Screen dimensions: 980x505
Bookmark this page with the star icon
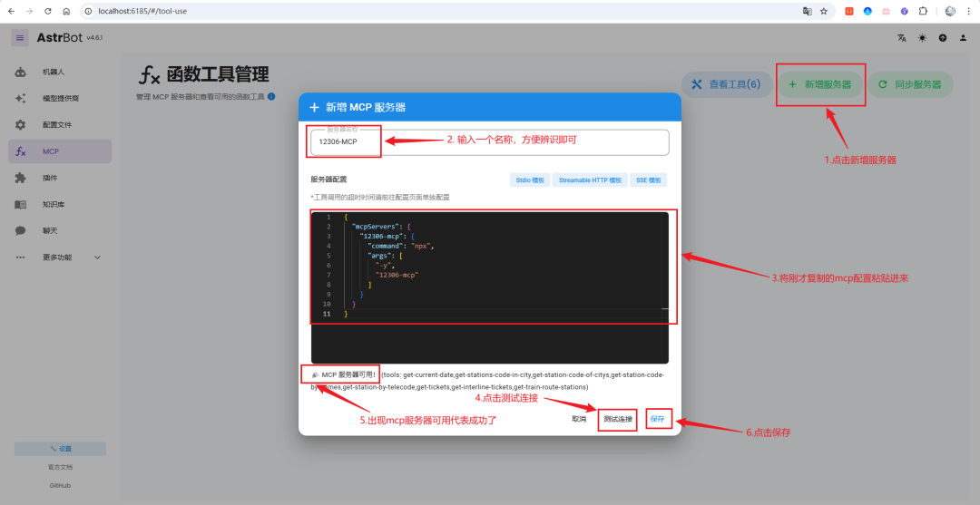click(824, 11)
